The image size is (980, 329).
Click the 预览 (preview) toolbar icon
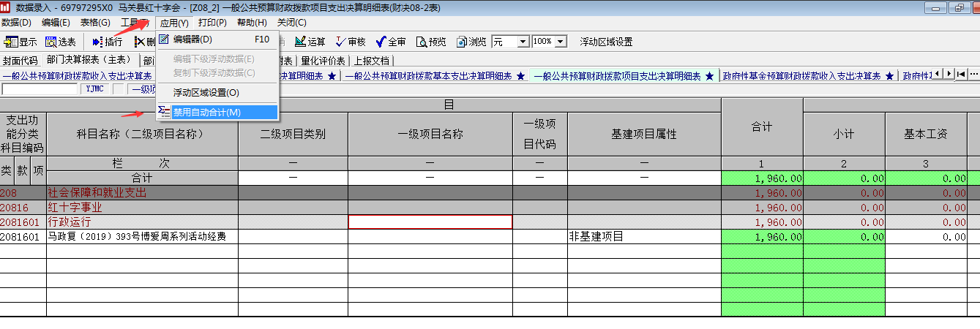pyautogui.click(x=431, y=42)
